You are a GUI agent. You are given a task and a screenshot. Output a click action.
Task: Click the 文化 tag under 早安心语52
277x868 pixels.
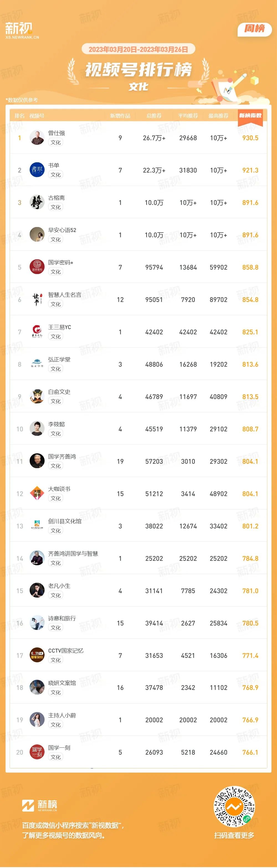[56, 239]
